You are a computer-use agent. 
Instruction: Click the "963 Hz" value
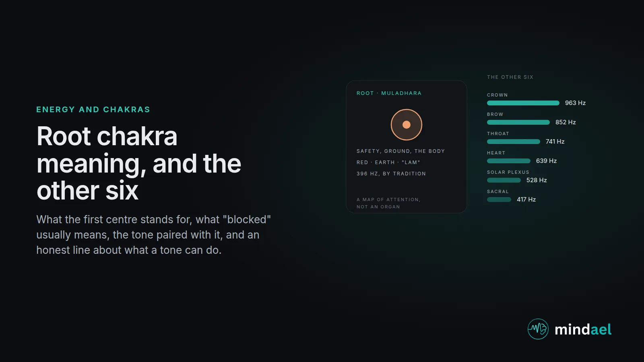coord(575,103)
